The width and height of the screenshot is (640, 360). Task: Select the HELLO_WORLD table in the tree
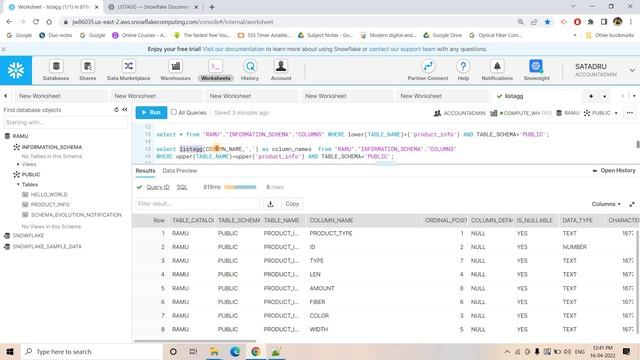click(49, 195)
